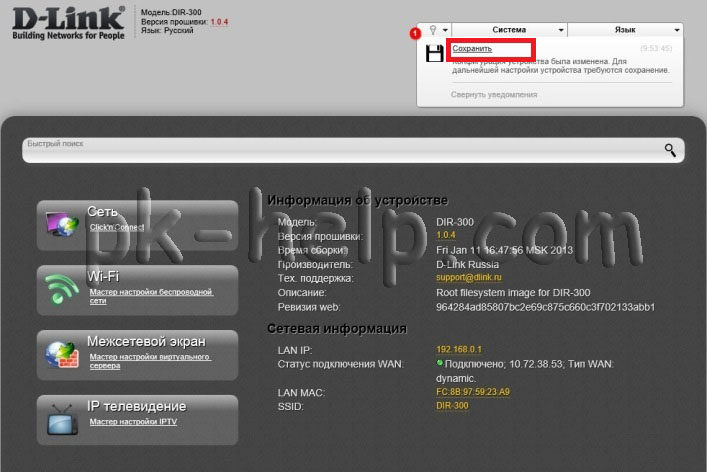The image size is (707, 472).
Task: Open the Сеть section
Action: pyautogui.click(x=102, y=211)
